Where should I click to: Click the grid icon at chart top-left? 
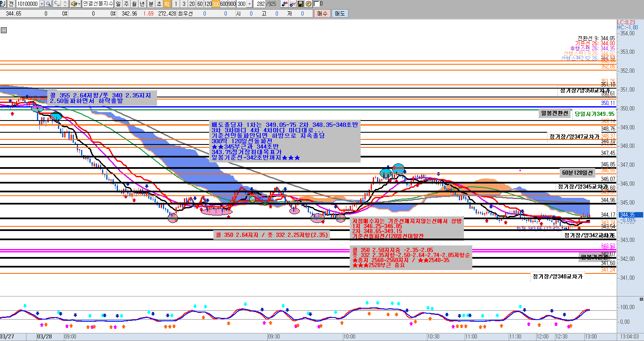click(x=3, y=30)
